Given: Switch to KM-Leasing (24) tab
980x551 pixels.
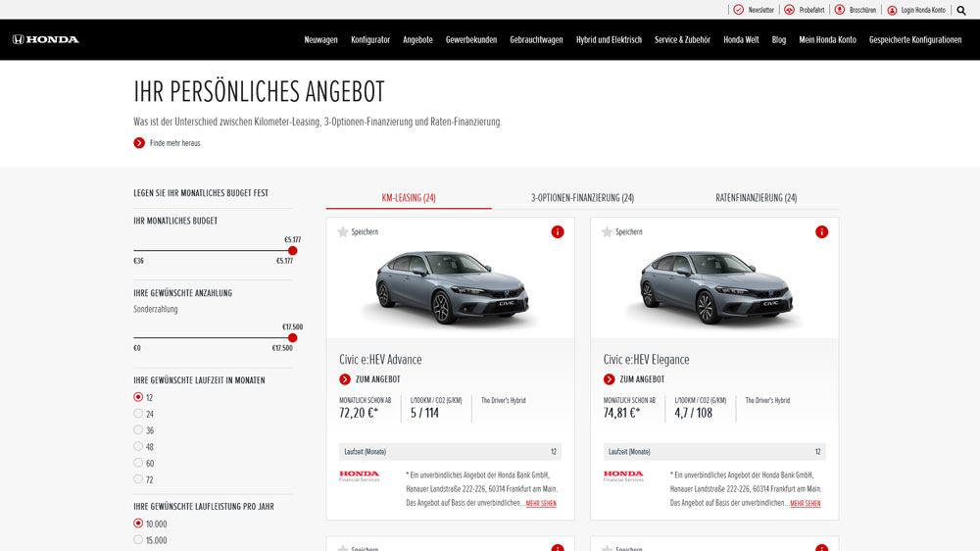Looking at the screenshot, I should [x=409, y=198].
